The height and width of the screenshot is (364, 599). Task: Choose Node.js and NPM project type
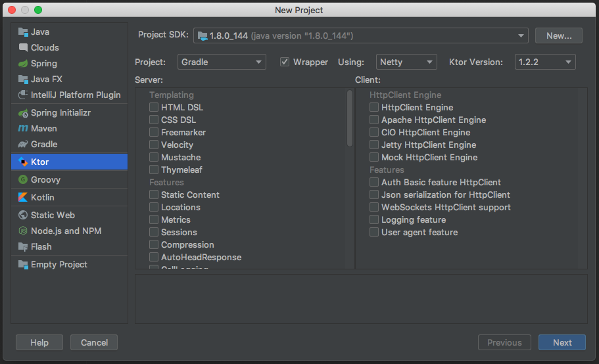(x=69, y=231)
